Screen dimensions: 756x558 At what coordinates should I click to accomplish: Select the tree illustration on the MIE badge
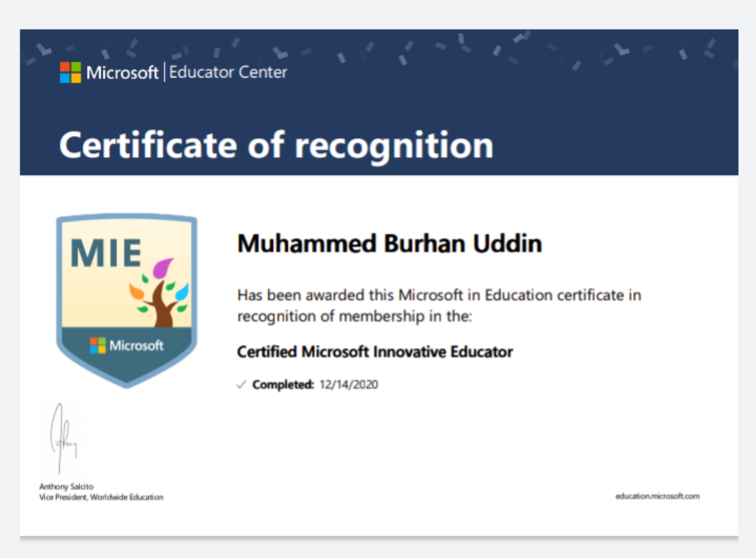(159, 293)
